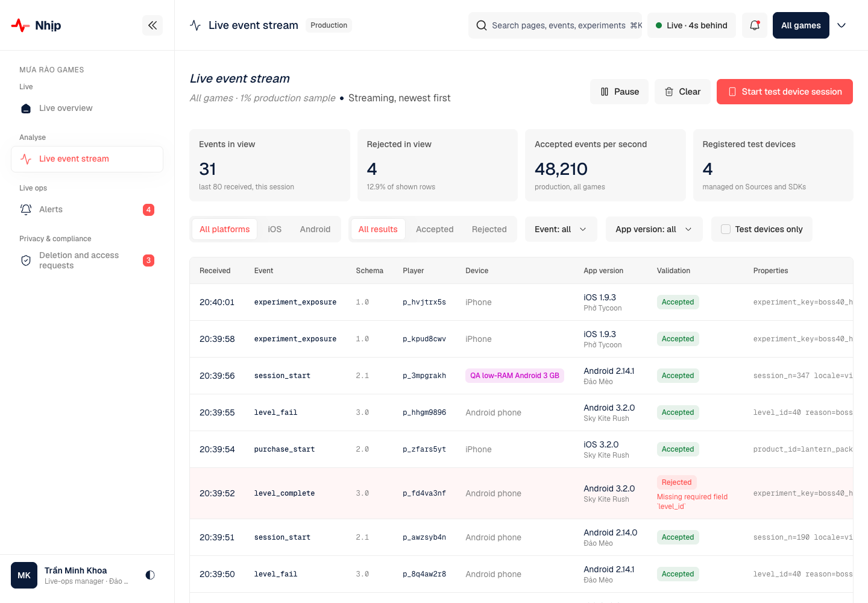Screen dimensions: 868x603
Task: Enable Test devices only checkbox
Action: click(x=726, y=229)
